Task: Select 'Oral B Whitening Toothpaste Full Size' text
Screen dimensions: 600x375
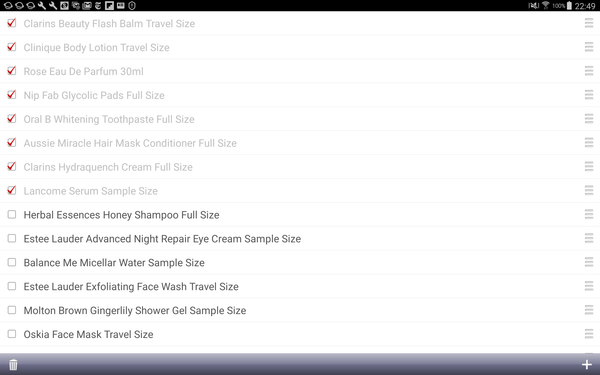Action: (x=109, y=119)
